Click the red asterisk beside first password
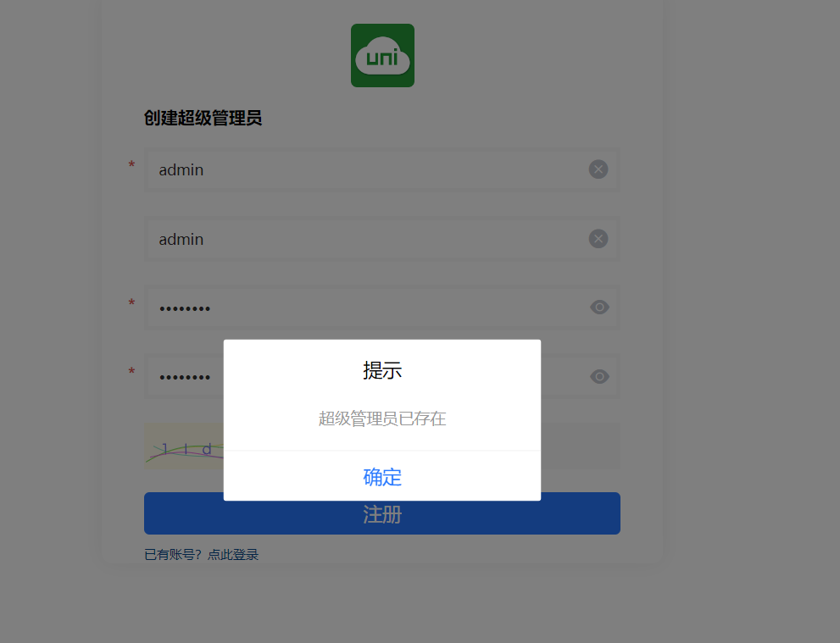840x643 pixels. pyautogui.click(x=131, y=303)
